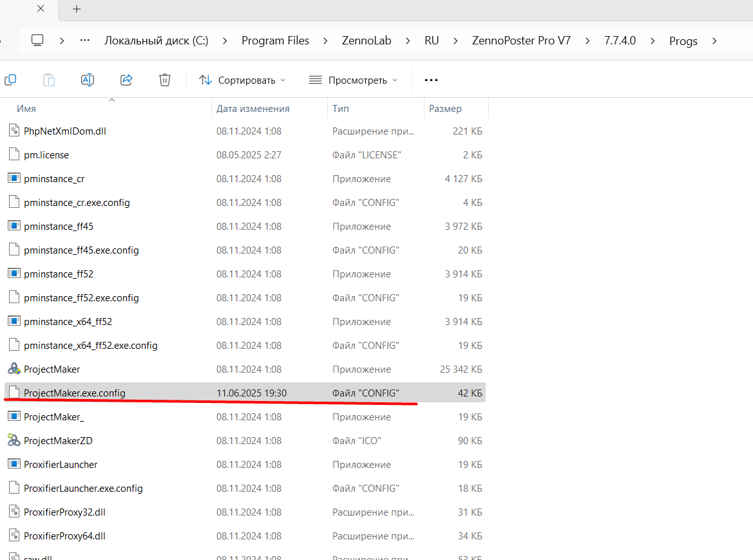This screenshot has width=753, height=560.
Task: Click the ProjectMaker.exe.config file icon
Action: pyautogui.click(x=14, y=393)
